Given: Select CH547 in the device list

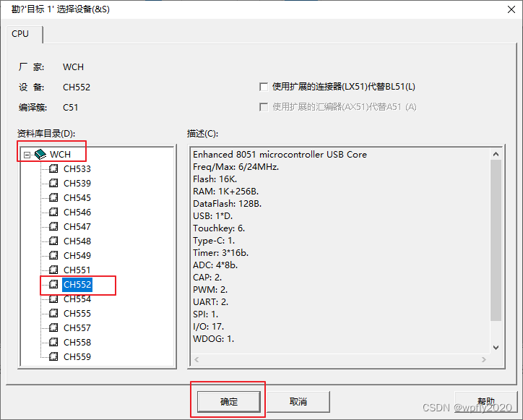Looking at the screenshot, I should click(x=77, y=227).
